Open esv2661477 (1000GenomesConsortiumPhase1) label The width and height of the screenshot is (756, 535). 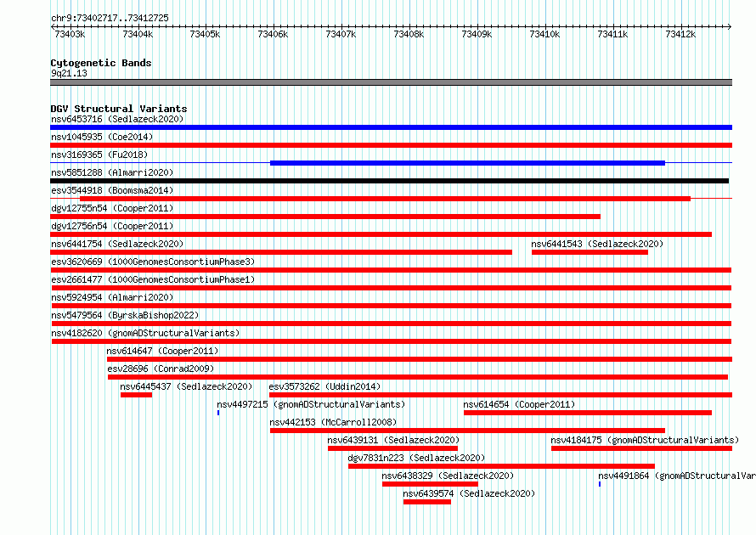(153, 279)
